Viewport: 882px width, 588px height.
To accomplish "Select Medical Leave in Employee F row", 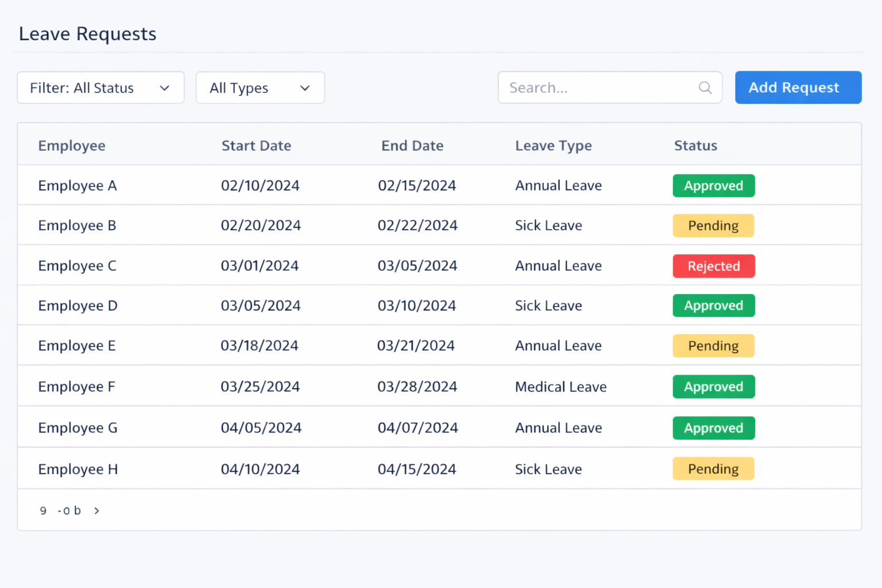I will pyautogui.click(x=560, y=387).
